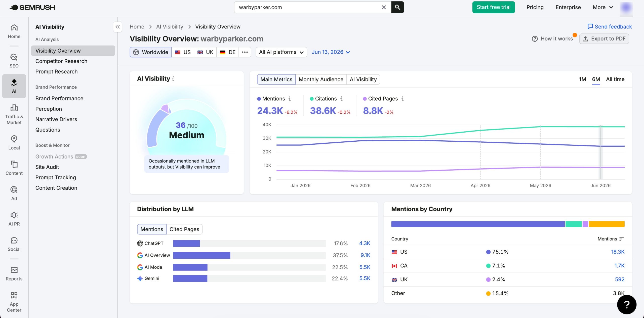This screenshot has width=644, height=318.
Task: Select the DE region toggle
Action: 228,52
